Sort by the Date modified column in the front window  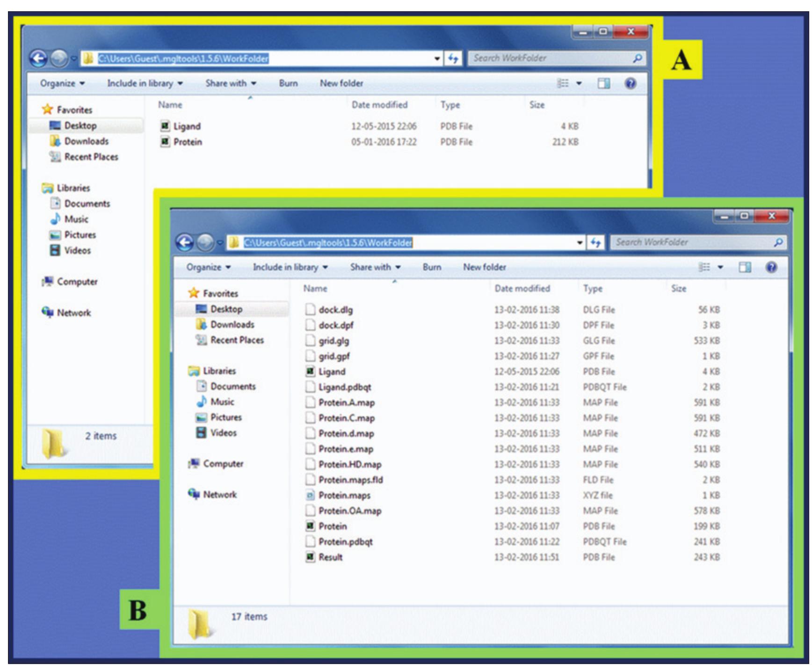[x=522, y=289]
